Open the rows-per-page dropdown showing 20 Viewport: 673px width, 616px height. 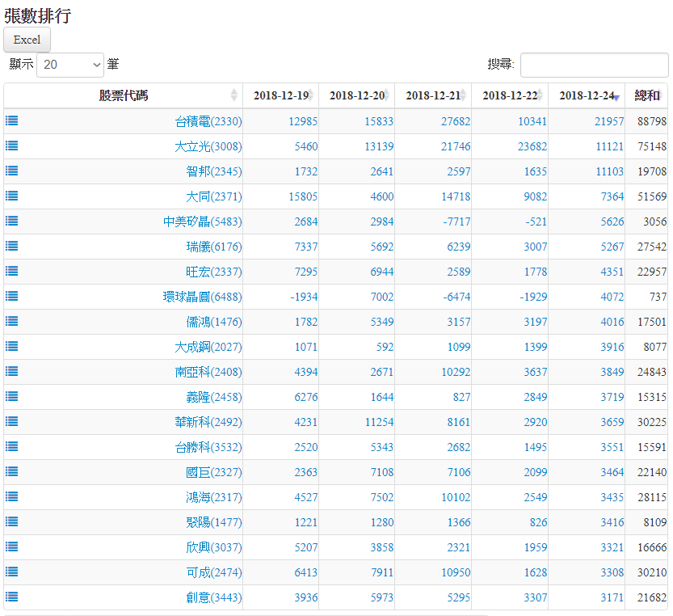coord(70,65)
